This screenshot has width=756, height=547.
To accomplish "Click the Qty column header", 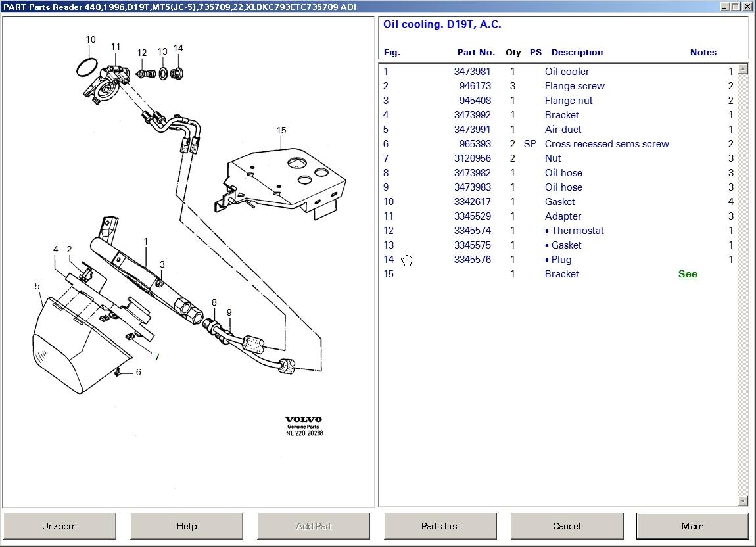I will point(513,52).
